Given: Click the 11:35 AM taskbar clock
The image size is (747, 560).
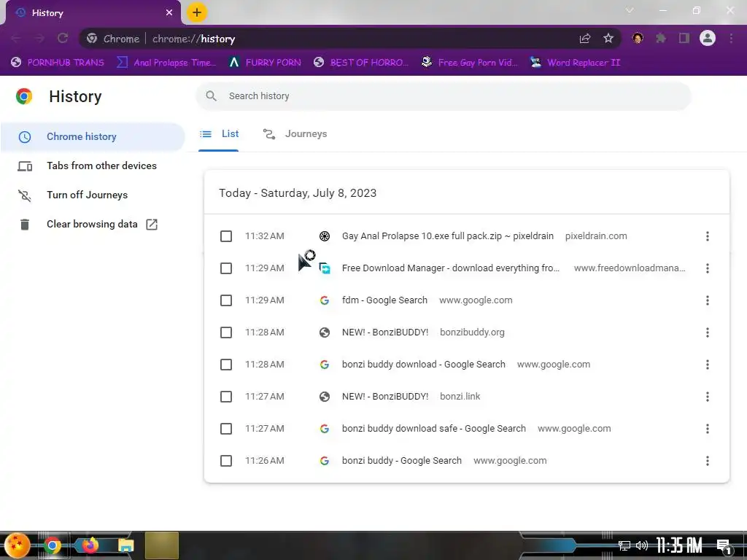Looking at the screenshot, I should pyautogui.click(x=679, y=545).
